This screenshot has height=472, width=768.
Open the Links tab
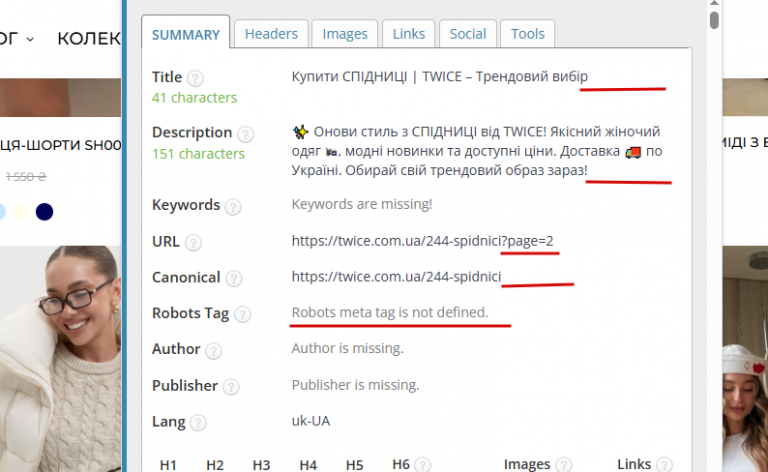(408, 34)
